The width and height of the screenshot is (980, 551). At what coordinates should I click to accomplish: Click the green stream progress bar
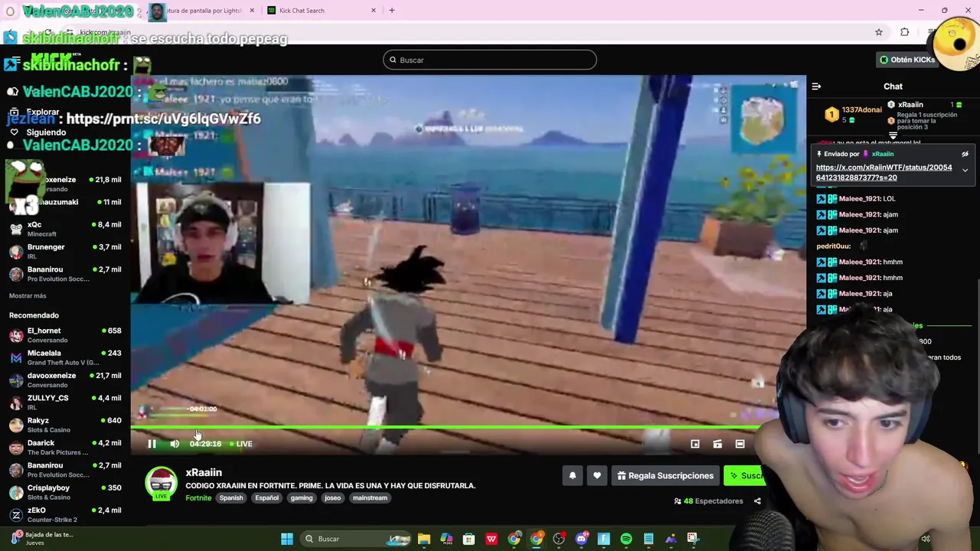click(x=444, y=427)
